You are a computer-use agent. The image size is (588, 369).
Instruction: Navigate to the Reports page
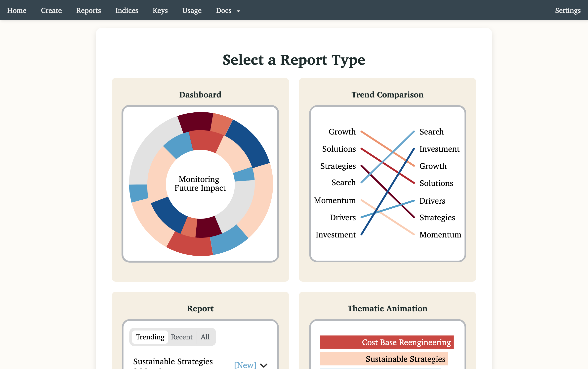[88, 10]
